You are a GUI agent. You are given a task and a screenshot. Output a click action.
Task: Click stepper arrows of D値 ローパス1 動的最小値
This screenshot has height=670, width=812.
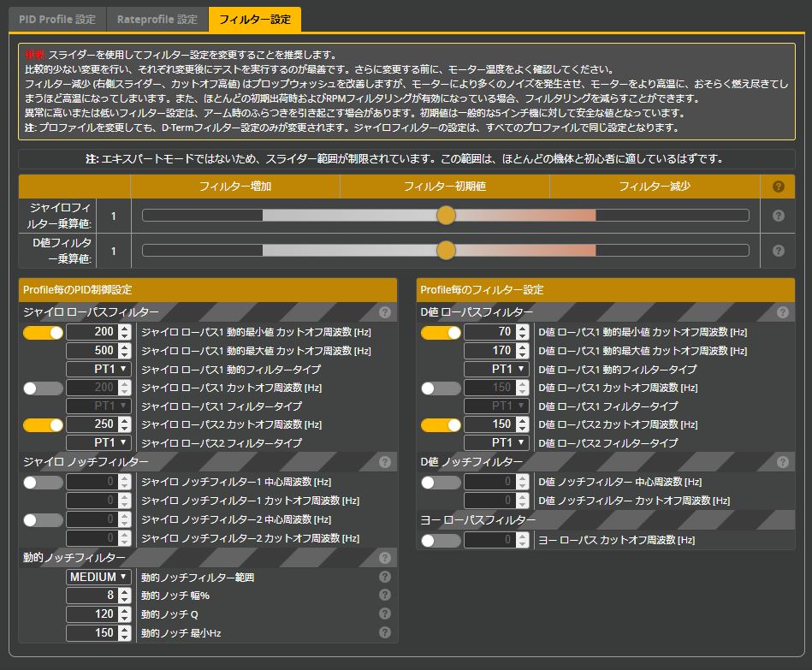[x=523, y=332]
